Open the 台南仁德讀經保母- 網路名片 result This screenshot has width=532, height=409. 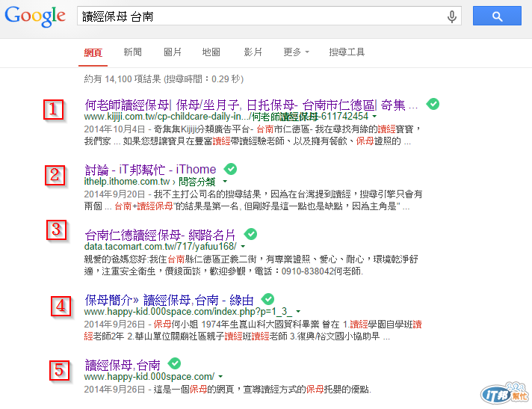click(160, 235)
